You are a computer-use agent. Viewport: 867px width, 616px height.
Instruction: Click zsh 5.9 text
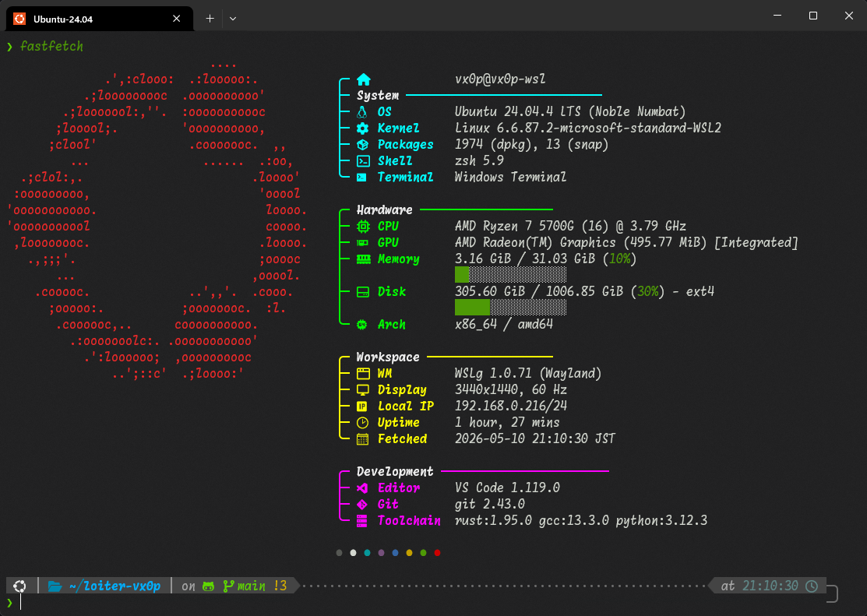(x=479, y=161)
